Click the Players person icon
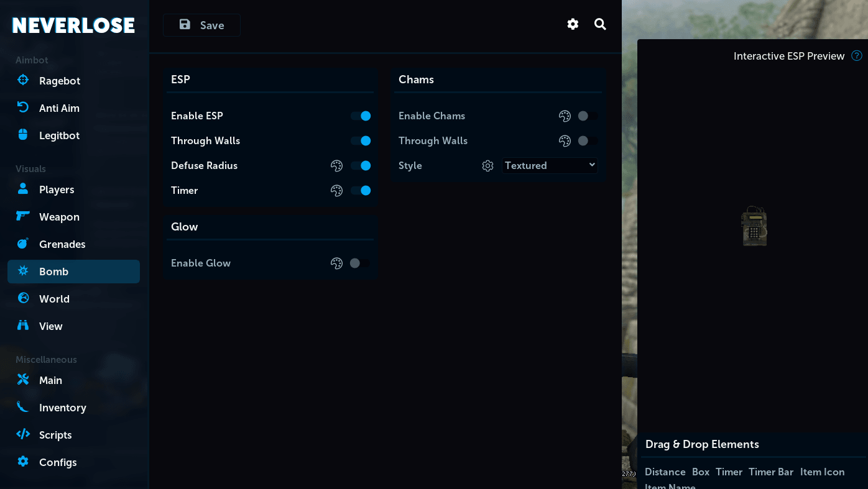The image size is (868, 489). point(23,189)
